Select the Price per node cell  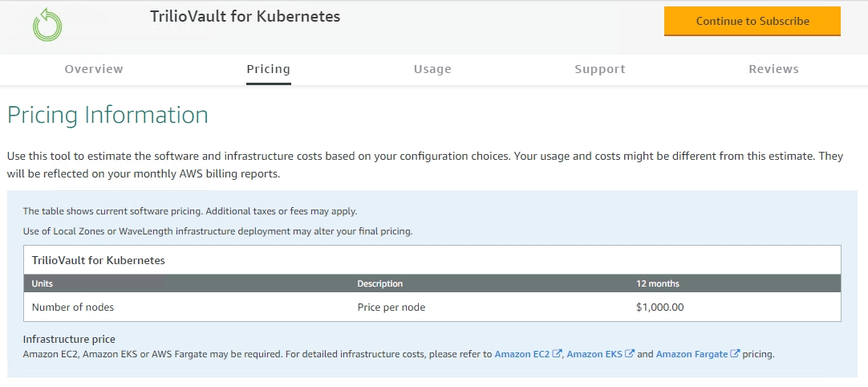391,307
